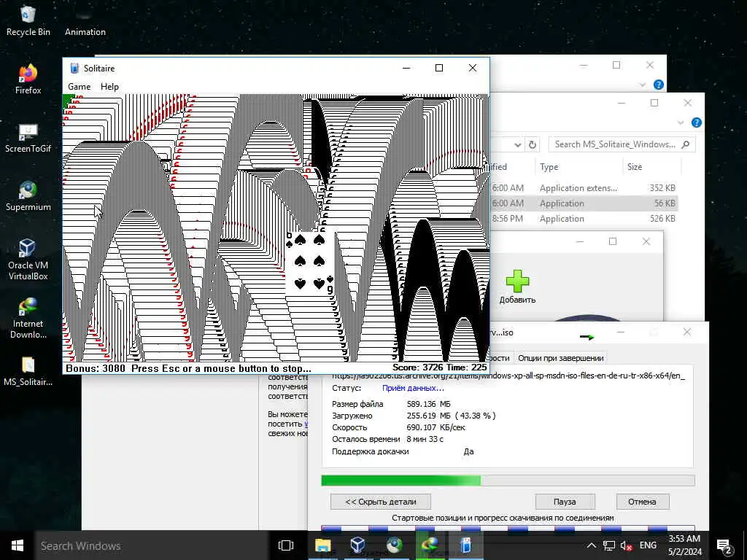Sort Explorer files by Size column
The image size is (747, 560).
tap(635, 167)
